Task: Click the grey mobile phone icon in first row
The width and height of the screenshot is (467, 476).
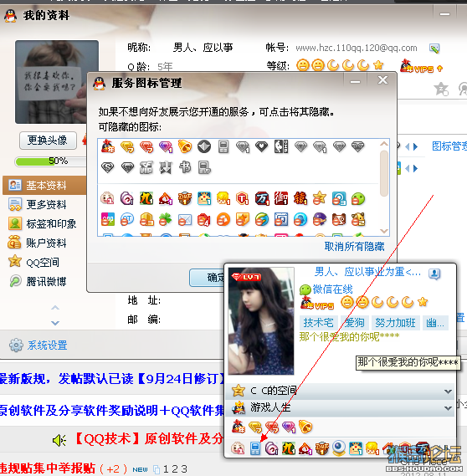Action: [223, 147]
